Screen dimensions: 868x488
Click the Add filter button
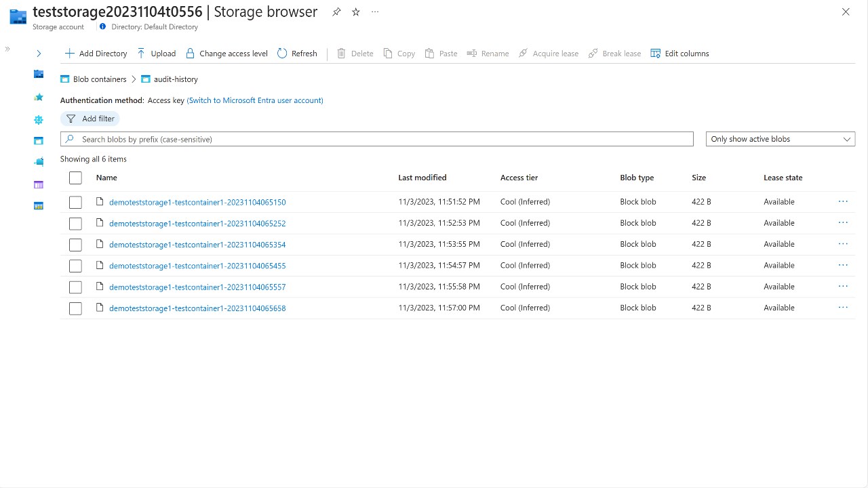[90, 119]
